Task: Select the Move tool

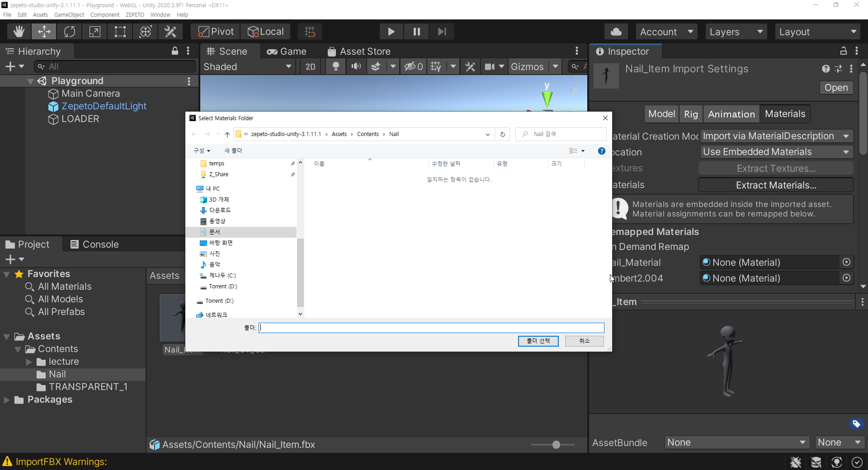Action: click(x=44, y=32)
